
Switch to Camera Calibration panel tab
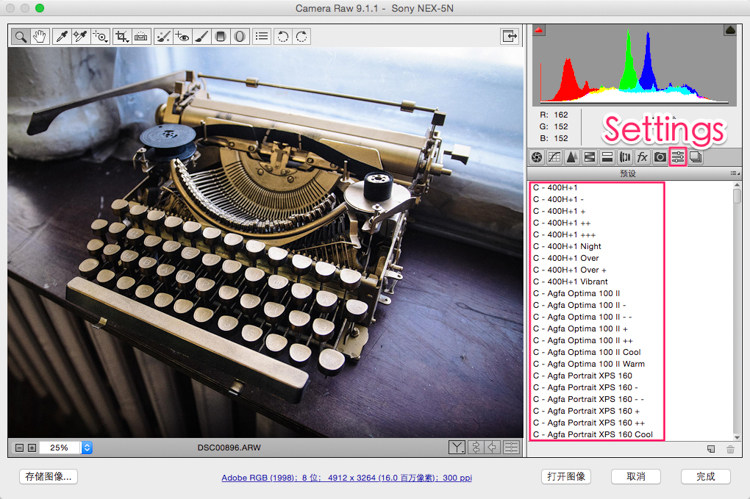click(660, 157)
